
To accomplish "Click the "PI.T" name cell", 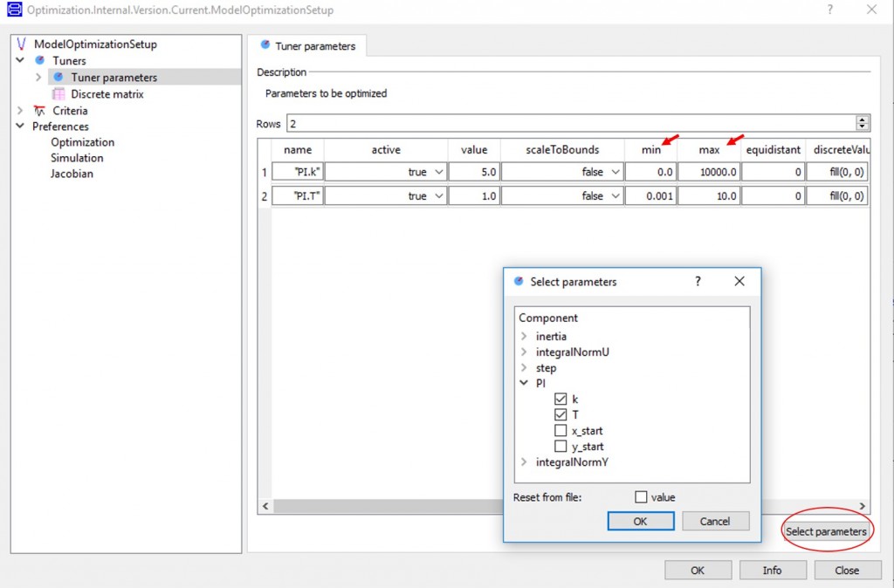I will [298, 196].
